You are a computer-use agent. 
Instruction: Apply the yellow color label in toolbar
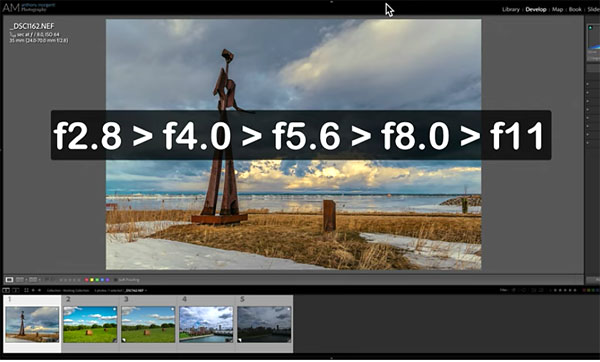(x=92, y=280)
